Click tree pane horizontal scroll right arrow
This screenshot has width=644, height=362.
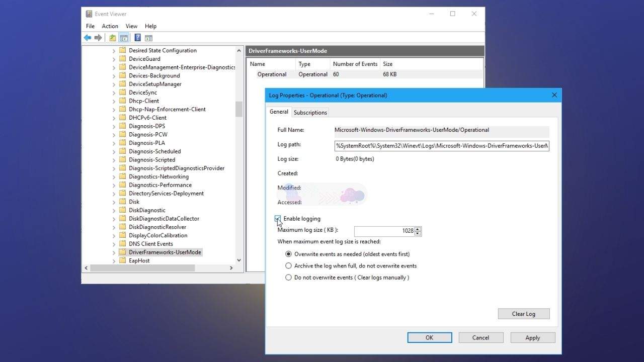click(x=231, y=268)
